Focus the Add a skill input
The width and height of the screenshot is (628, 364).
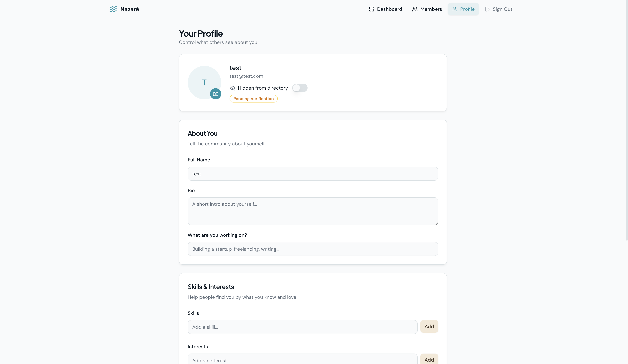302,327
